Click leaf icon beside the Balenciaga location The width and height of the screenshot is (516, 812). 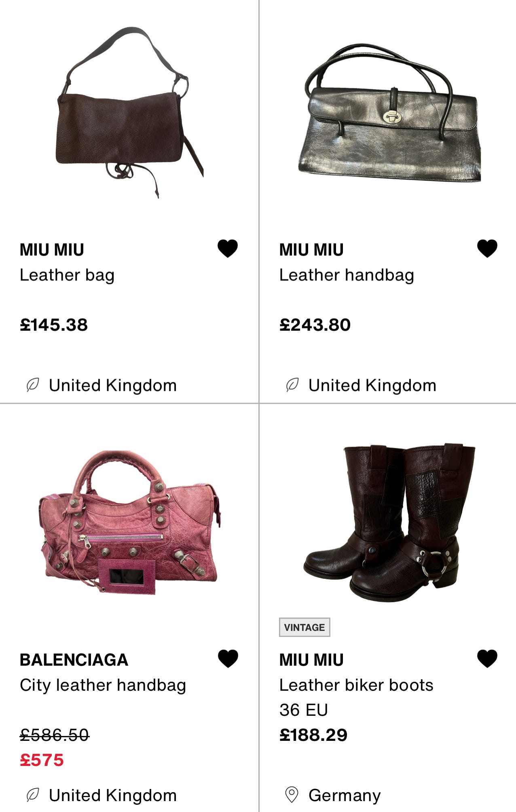pyautogui.click(x=33, y=795)
